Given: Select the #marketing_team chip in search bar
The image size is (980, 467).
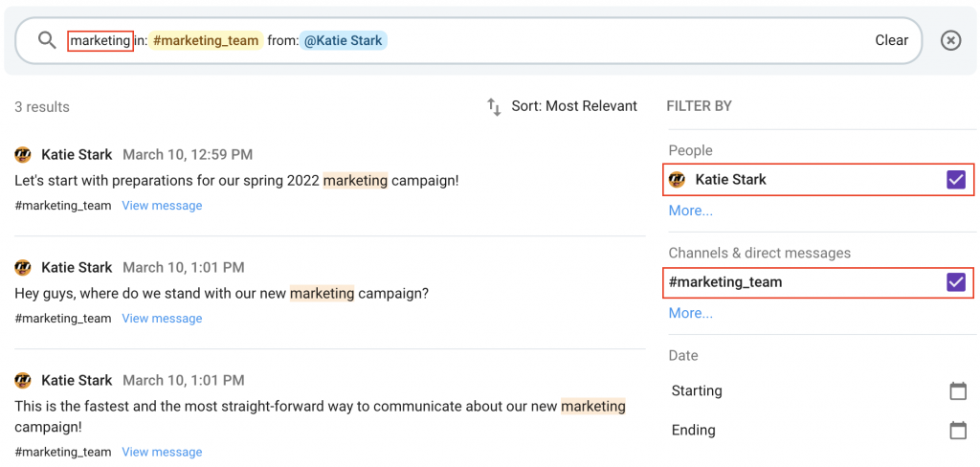Looking at the screenshot, I should pyautogui.click(x=206, y=40).
